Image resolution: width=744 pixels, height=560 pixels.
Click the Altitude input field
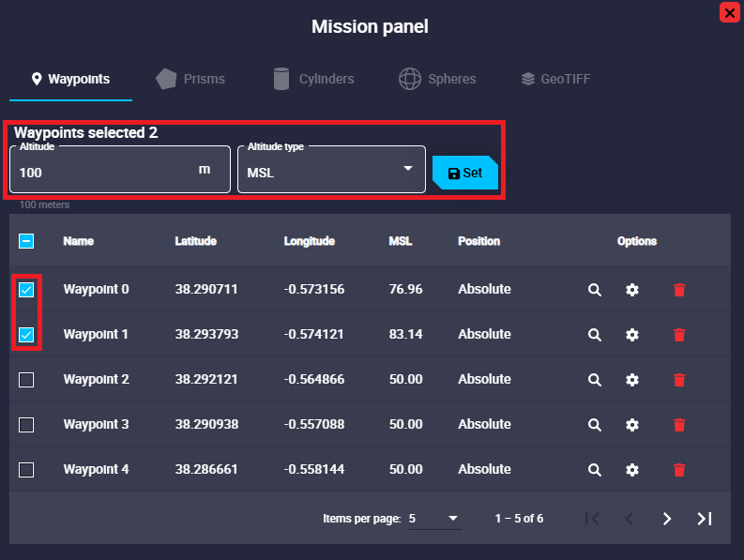click(103, 173)
